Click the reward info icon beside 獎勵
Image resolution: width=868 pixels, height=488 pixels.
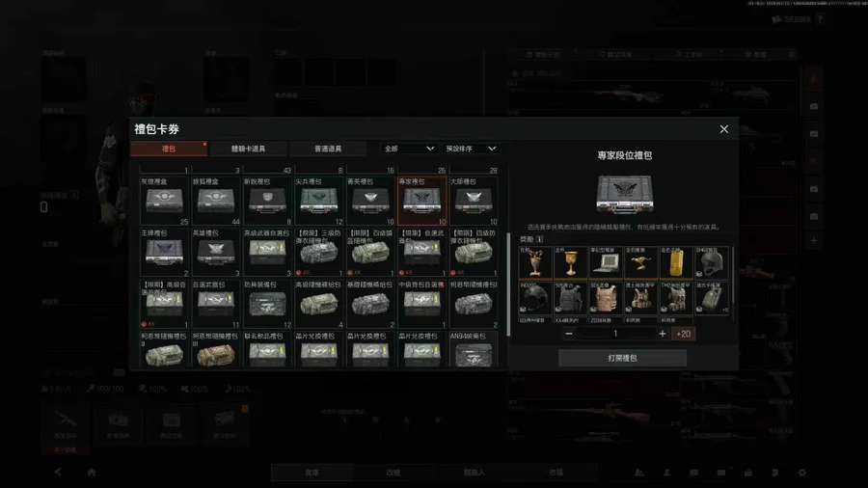pos(540,239)
